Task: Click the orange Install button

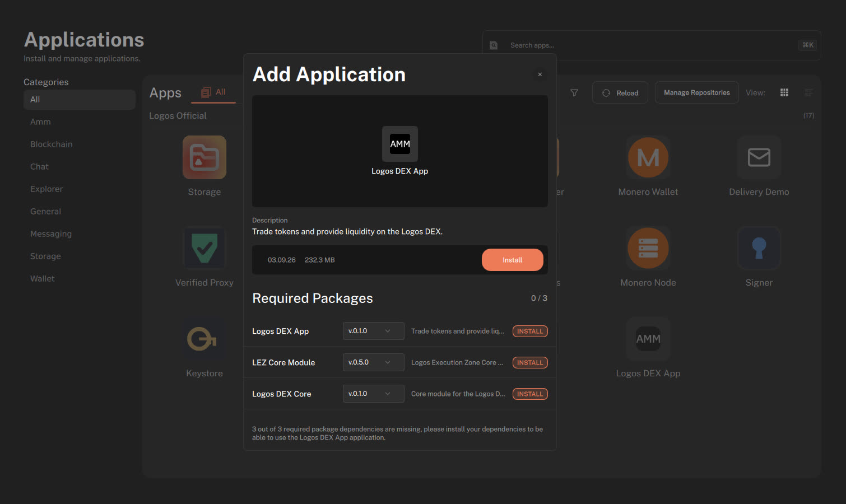Action: pos(513,260)
